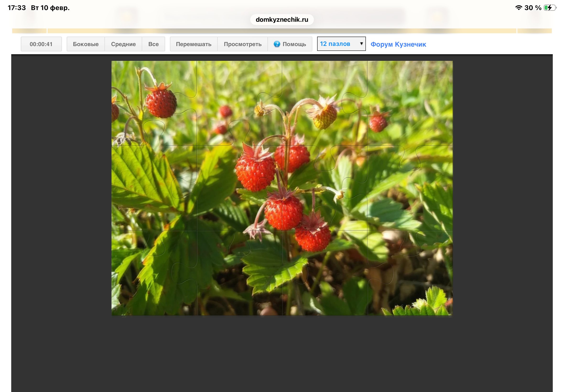Viewport: 564px width, 392px height.
Task: Tap the battery charging icon
Action: [550, 8]
